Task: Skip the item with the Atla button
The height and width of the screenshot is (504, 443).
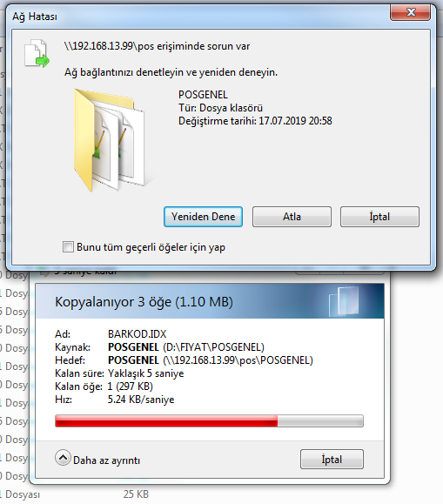Action: point(292,217)
